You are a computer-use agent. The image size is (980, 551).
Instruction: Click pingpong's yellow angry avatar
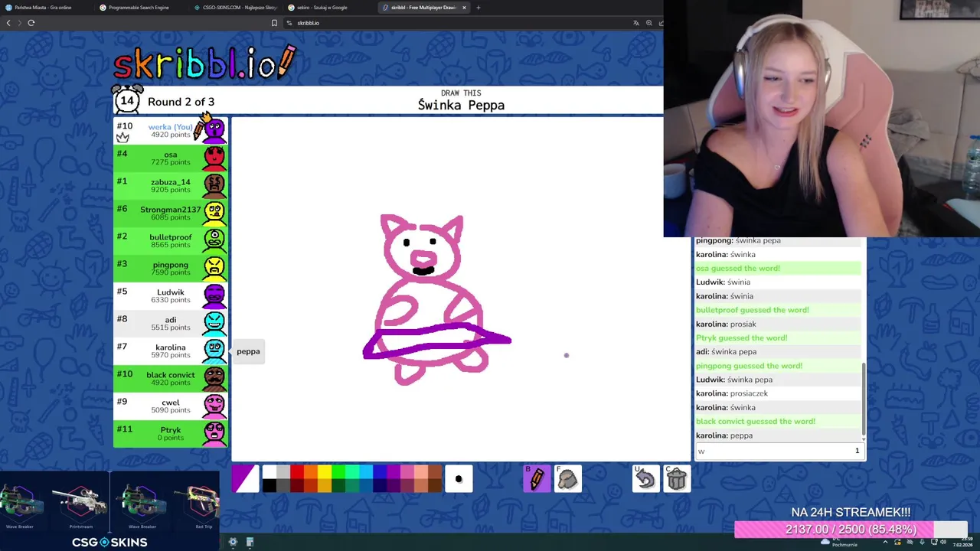214,268
